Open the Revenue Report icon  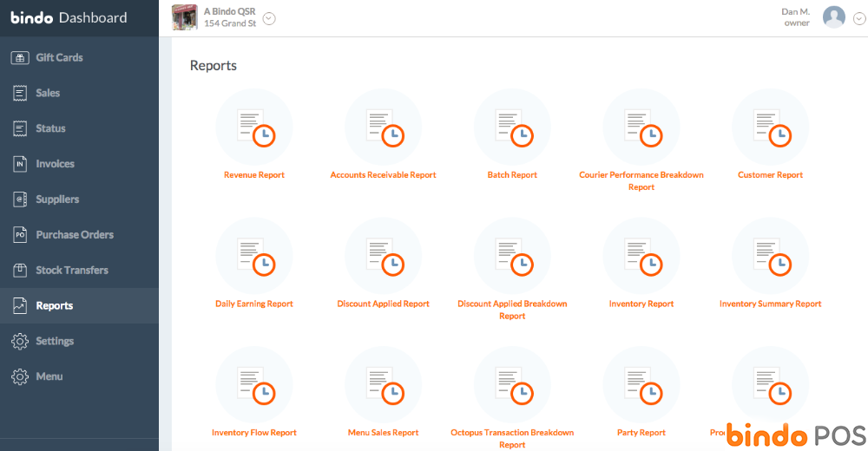(254, 127)
